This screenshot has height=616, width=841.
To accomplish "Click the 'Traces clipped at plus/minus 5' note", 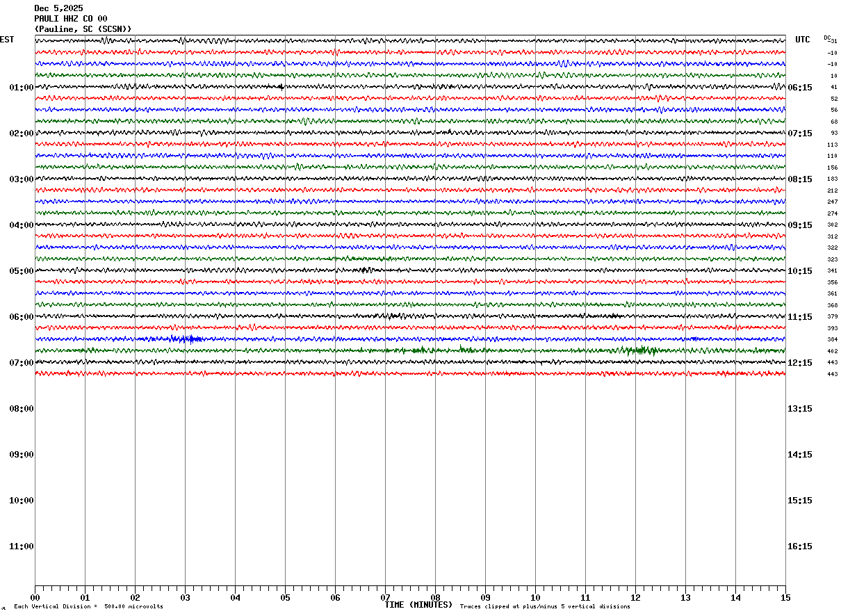I will click(545, 607).
